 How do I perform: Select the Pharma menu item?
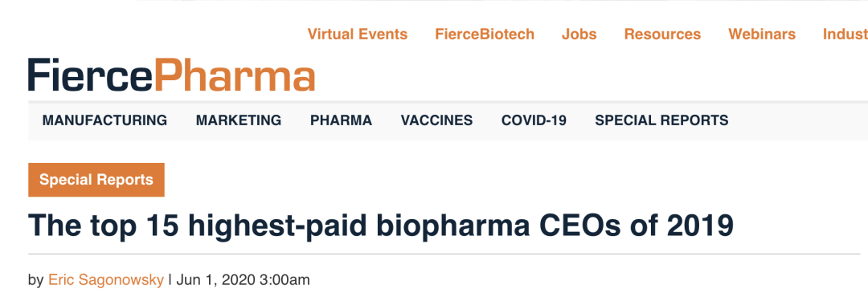click(341, 120)
